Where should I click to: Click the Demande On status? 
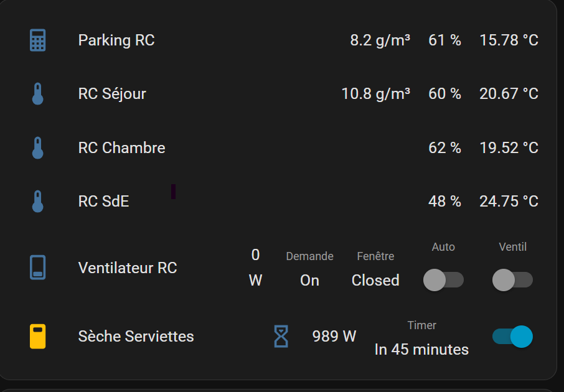[x=309, y=280]
